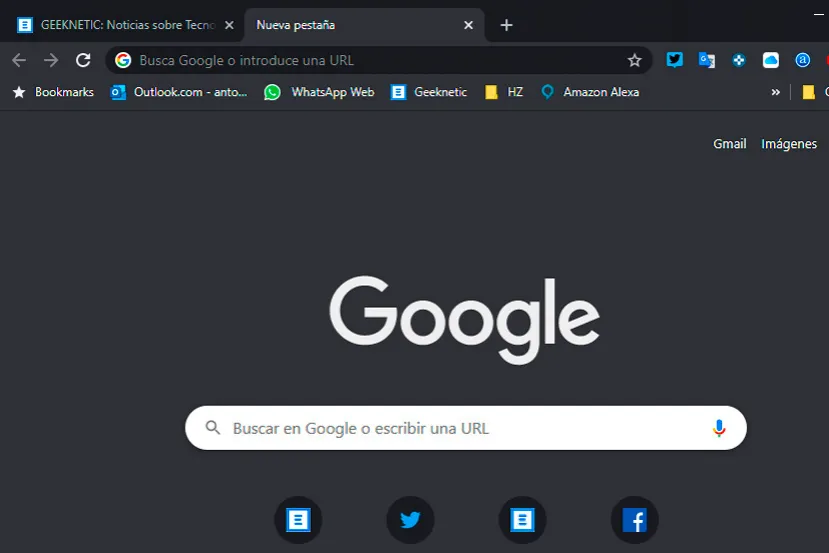Click the forward navigation arrow

pyautogui.click(x=51, y=60)
